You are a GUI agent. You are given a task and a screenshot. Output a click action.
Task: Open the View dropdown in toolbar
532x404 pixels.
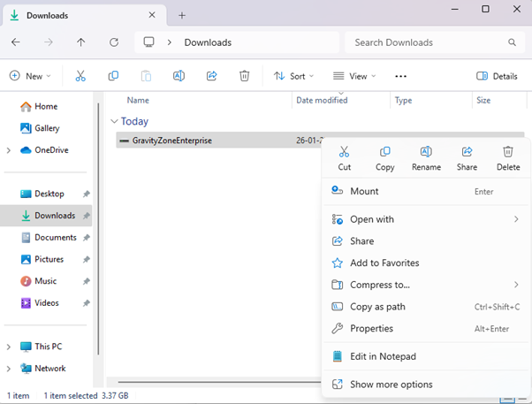click(x=353, y=76)
